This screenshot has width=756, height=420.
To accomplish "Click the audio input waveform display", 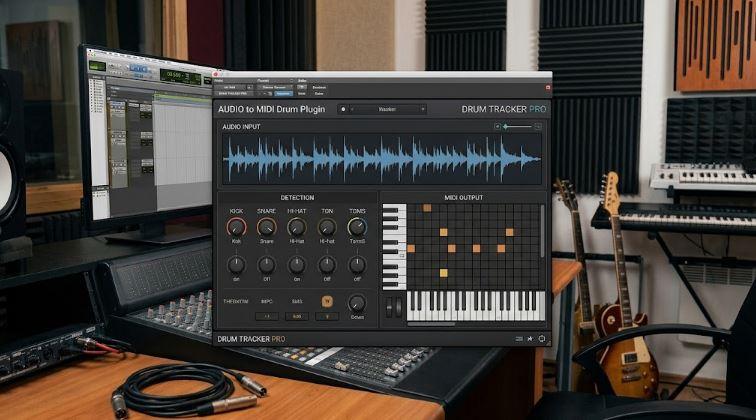I will (x=382, y=159).
